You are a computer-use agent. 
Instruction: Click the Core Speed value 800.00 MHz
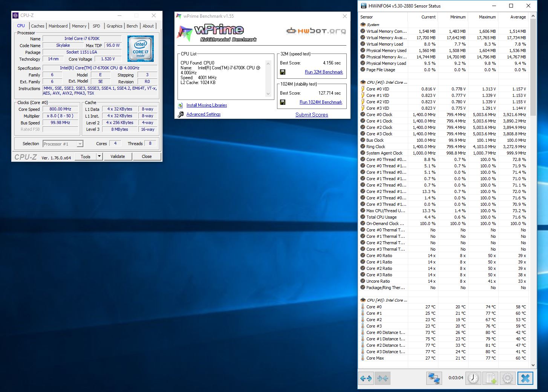pos(60,109)
